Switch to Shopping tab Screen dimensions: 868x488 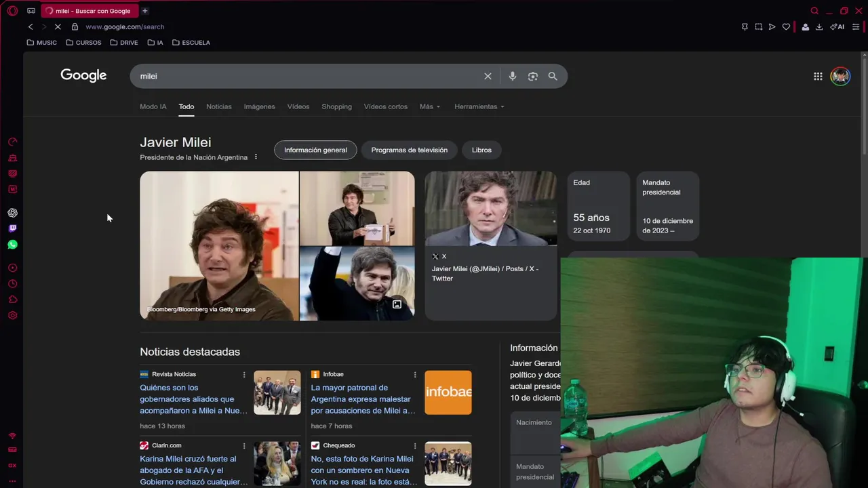(x=337, y=106)
